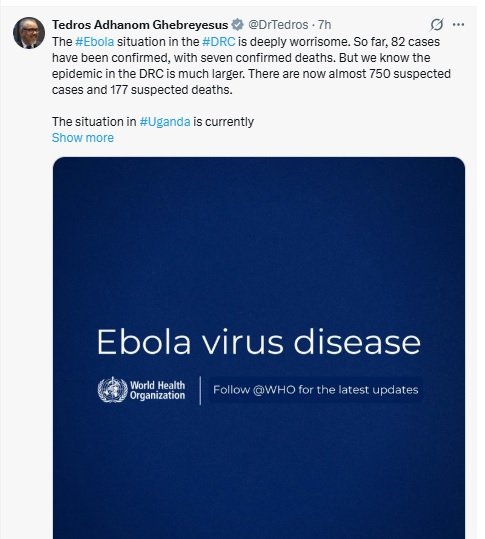This screenshot has height=539, width=485.
Task: Click the WHO emblem logo in image
Action: 112,390
